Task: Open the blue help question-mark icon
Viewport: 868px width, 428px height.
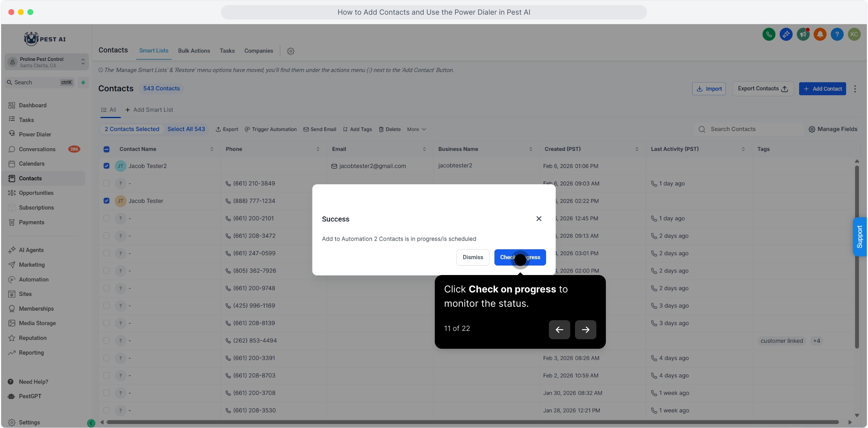Action: click(x=837, y=34)
